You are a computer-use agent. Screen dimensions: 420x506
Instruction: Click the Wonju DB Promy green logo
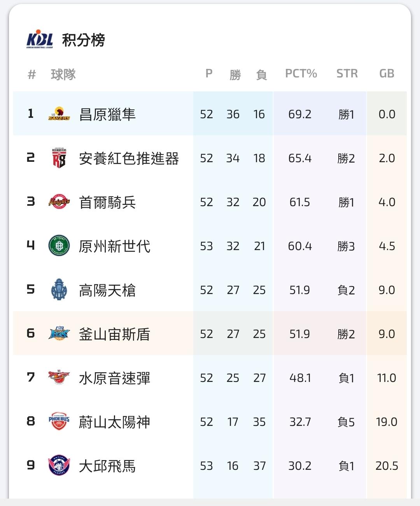(x=59, y=246)
